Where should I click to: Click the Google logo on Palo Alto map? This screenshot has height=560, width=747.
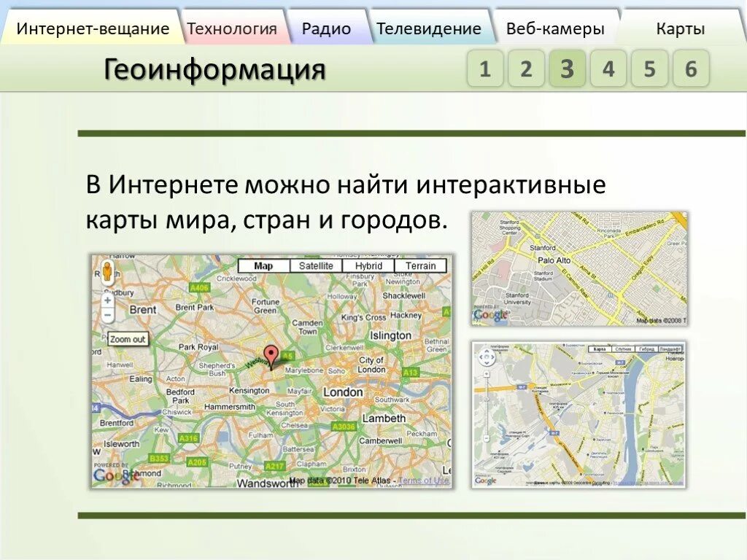pos(491,314)
